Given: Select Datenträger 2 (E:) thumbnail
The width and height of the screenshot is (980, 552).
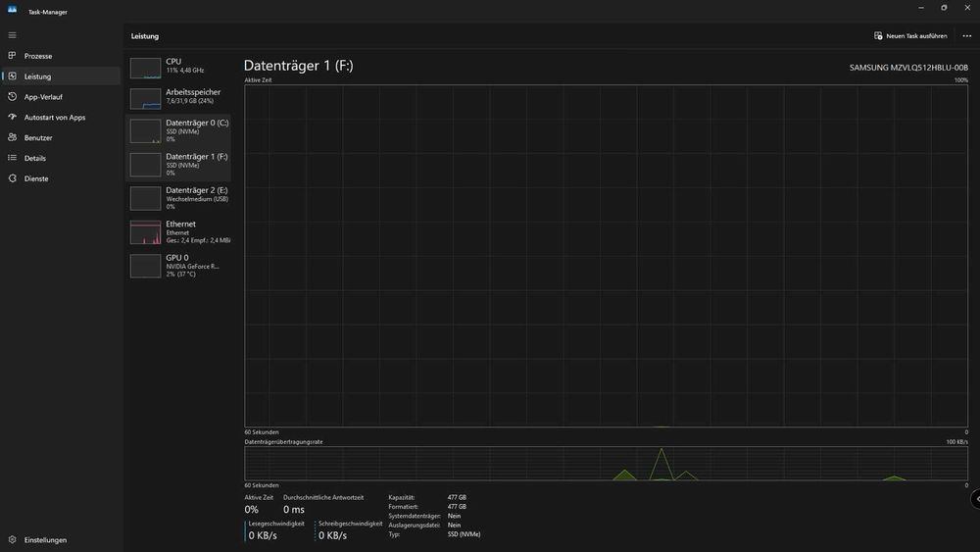Looking at the screenshot, I should (145, 199).
